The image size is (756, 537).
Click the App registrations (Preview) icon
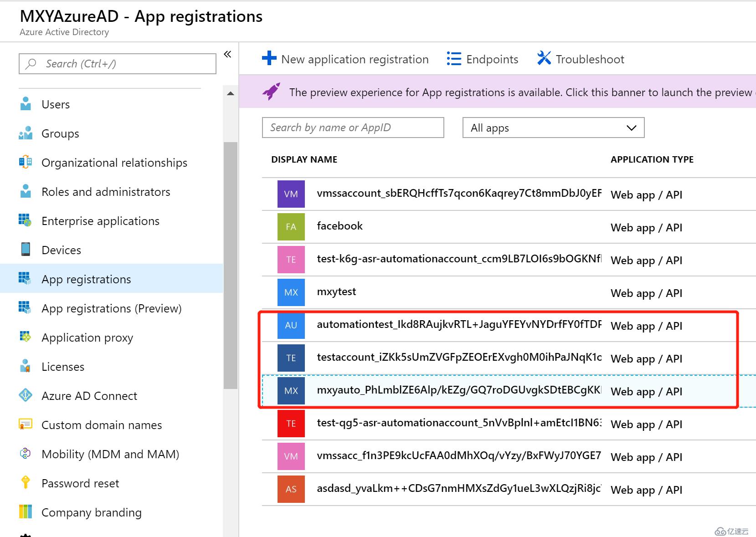click(x=25, y=307)
